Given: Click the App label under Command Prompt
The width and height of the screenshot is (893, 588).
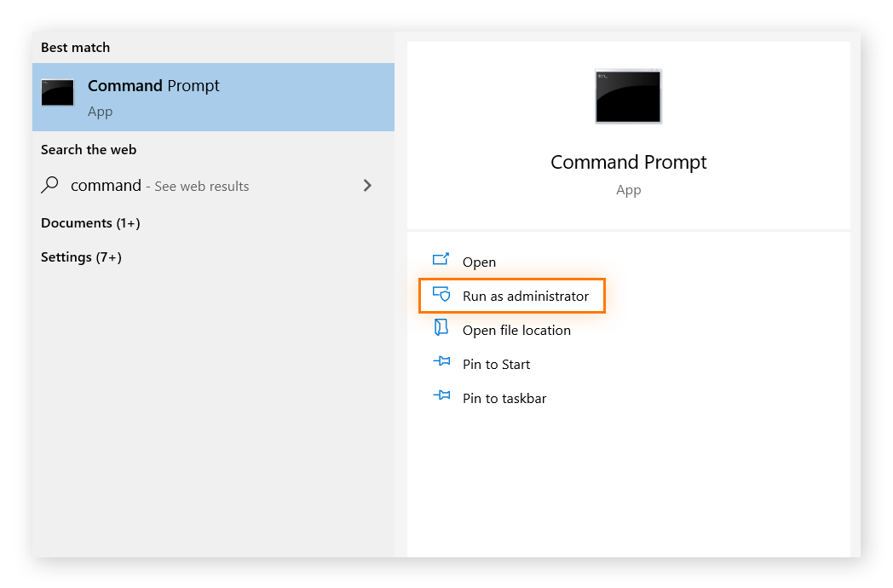Looking at the screenshot, I should pos(628,189).
